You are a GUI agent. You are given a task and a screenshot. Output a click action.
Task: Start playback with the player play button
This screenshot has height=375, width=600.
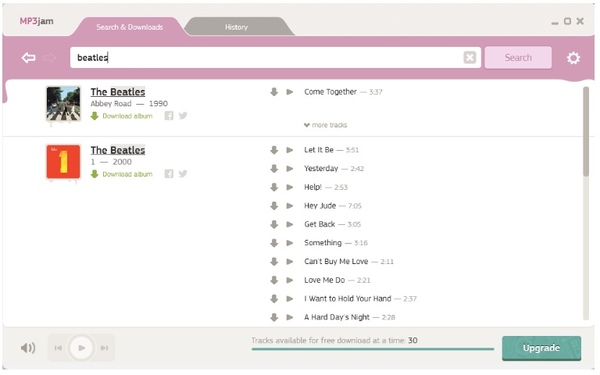[81, 348]
